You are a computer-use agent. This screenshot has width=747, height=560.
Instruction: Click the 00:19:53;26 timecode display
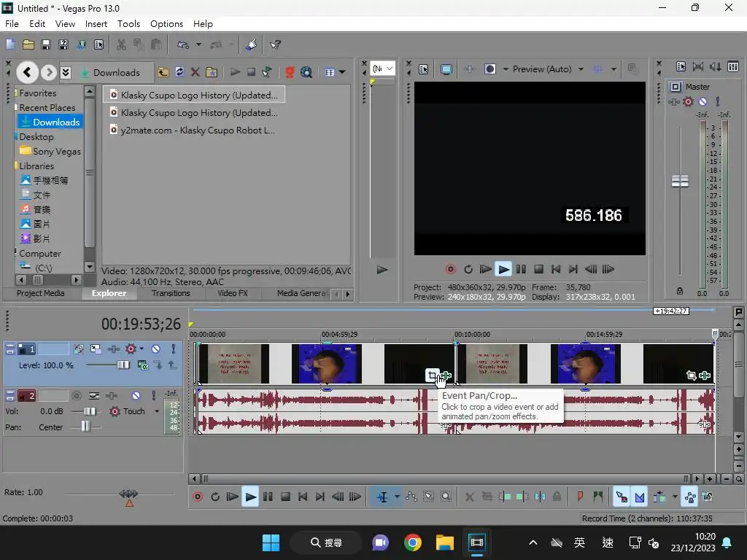141,324
